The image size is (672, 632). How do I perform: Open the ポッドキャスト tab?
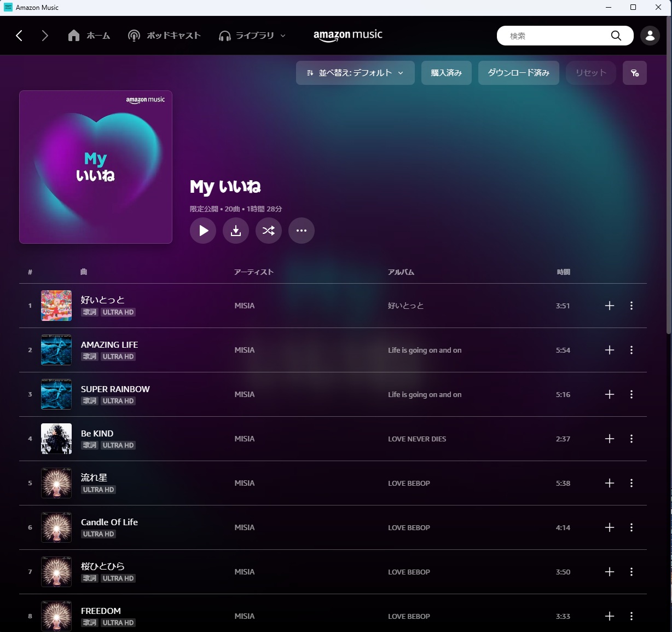164,36
